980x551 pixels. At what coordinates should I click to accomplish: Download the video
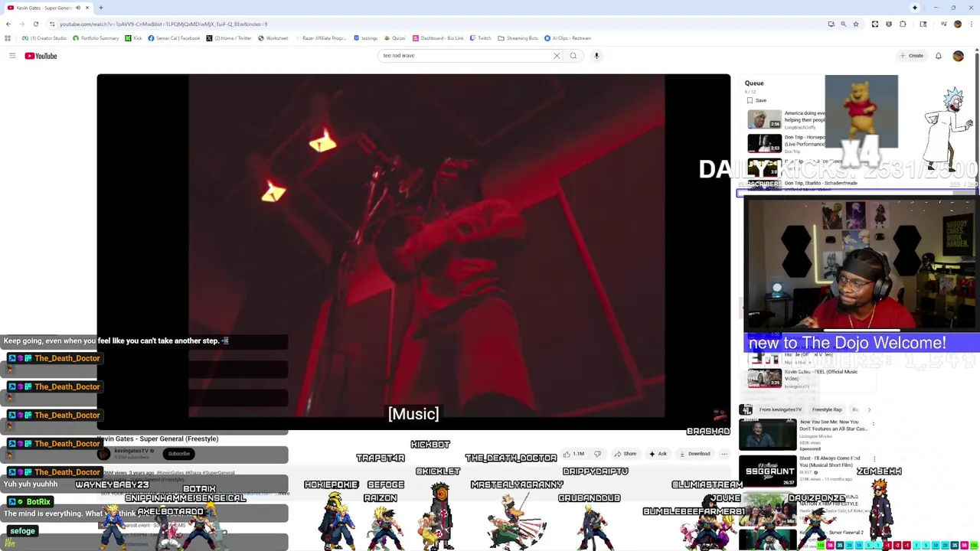point(695,454)
